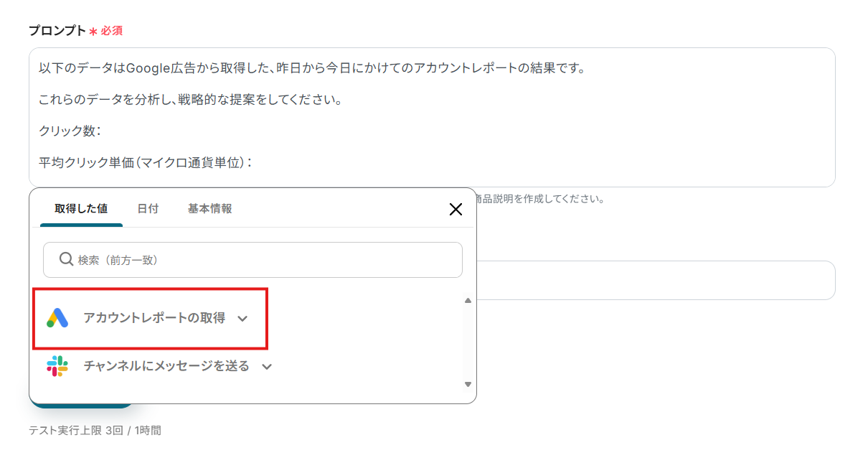Click the これらのデータを分析し line in prompt

(x=189, y=99)
